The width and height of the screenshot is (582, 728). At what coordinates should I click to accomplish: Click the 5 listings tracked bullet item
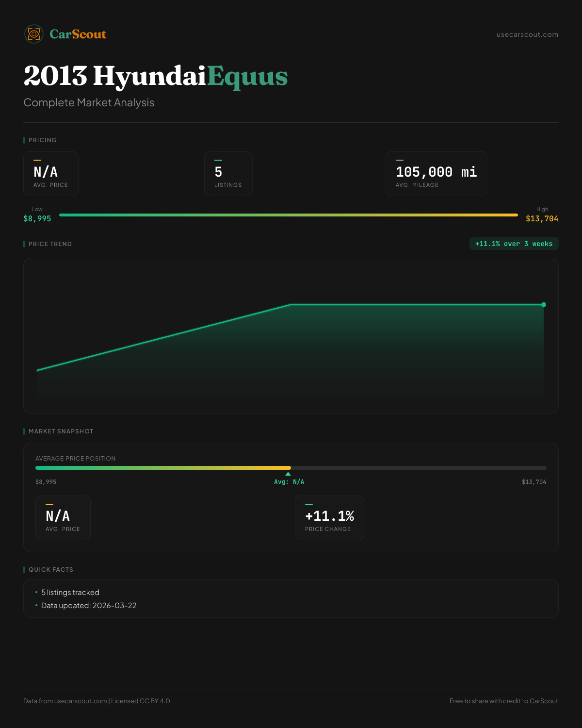[x=70, y=593]
